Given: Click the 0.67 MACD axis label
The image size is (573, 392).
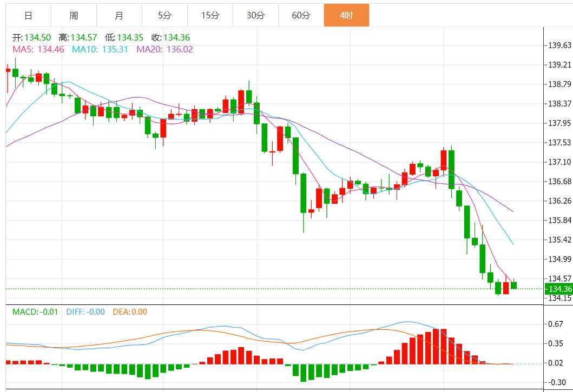Looking at the screenshot, I should [x=556, y=324].
